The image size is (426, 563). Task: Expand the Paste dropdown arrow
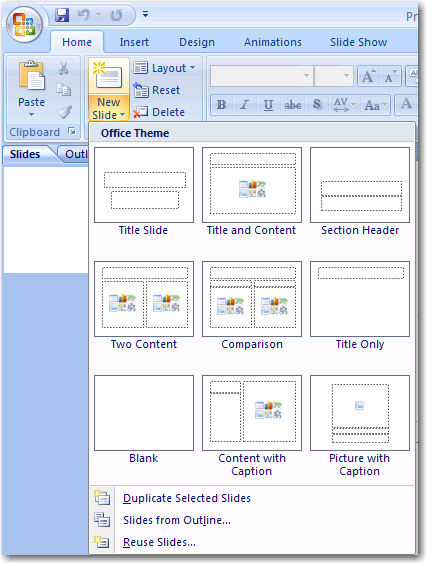pos(31,115)
